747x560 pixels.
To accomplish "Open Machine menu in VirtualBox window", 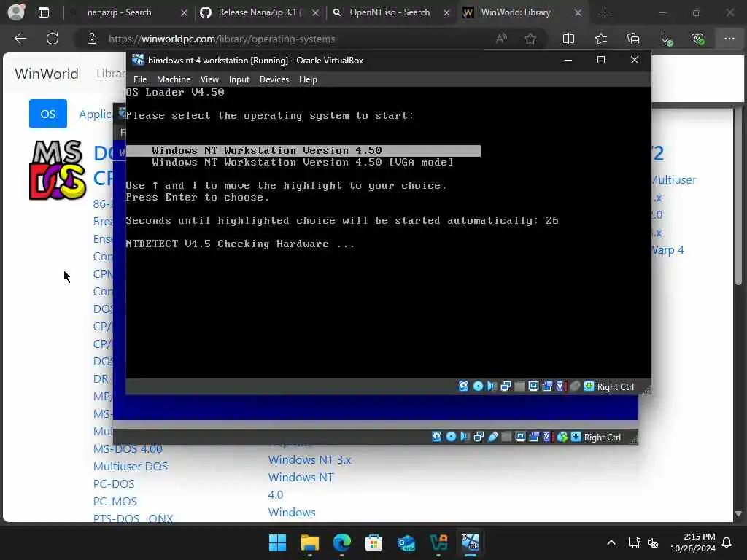I will tap(174, 79).
